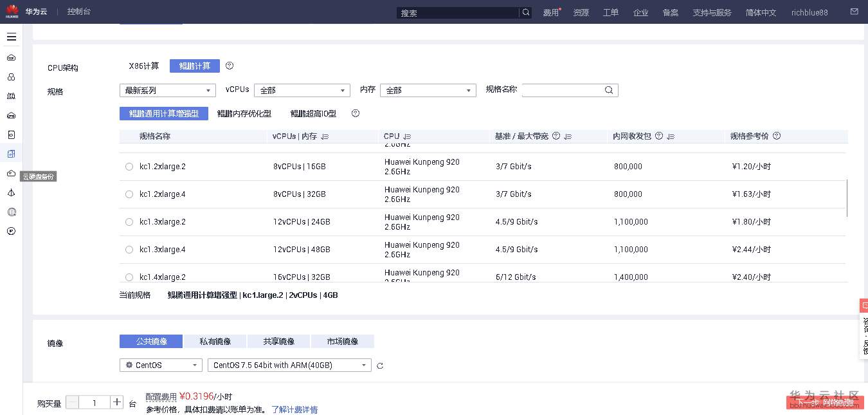Select the 鲲鹏计算 architecture tab

[x=195, y=66]
